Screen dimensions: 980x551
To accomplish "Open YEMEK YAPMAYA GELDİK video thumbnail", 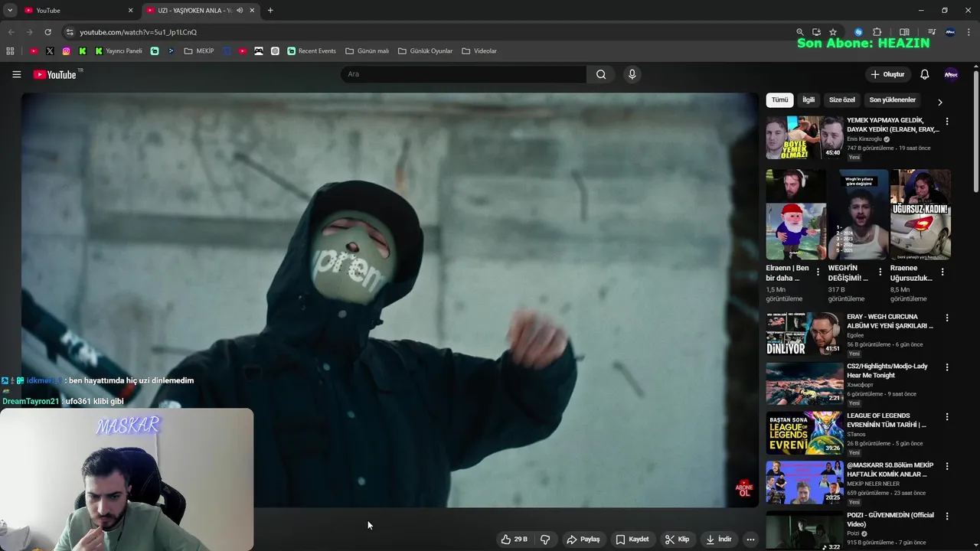I will click(805, 138).
